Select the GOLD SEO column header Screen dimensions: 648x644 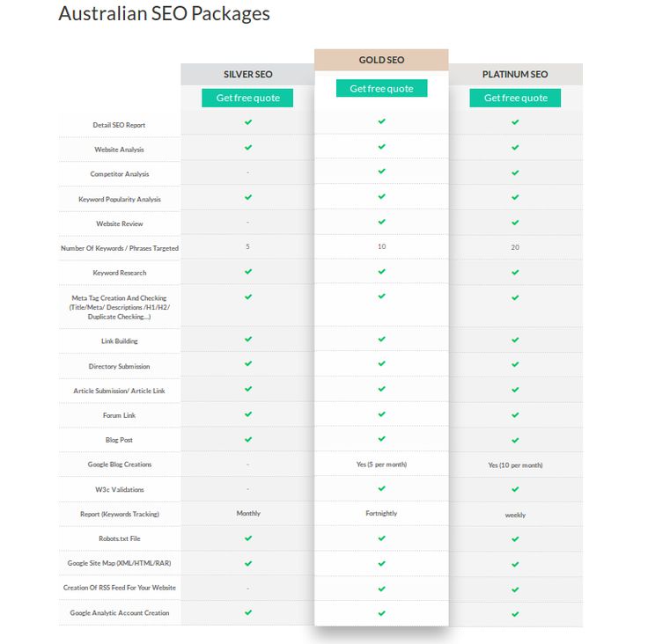click(x=381, y=60)
